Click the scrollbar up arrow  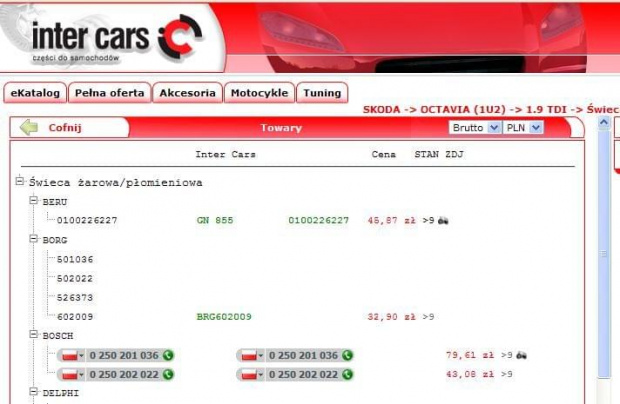(x=603, y=123)
